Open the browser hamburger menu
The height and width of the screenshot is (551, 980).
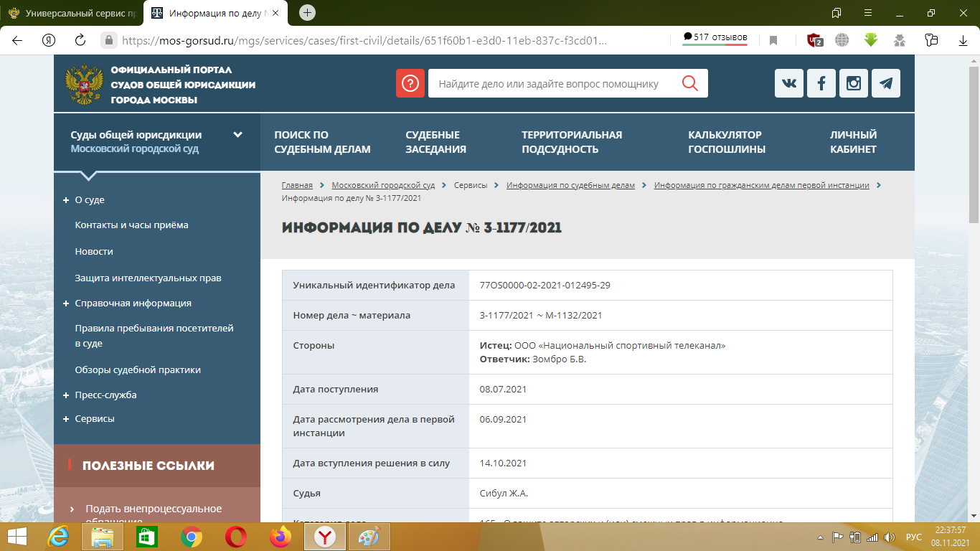[x=869, y=13]
